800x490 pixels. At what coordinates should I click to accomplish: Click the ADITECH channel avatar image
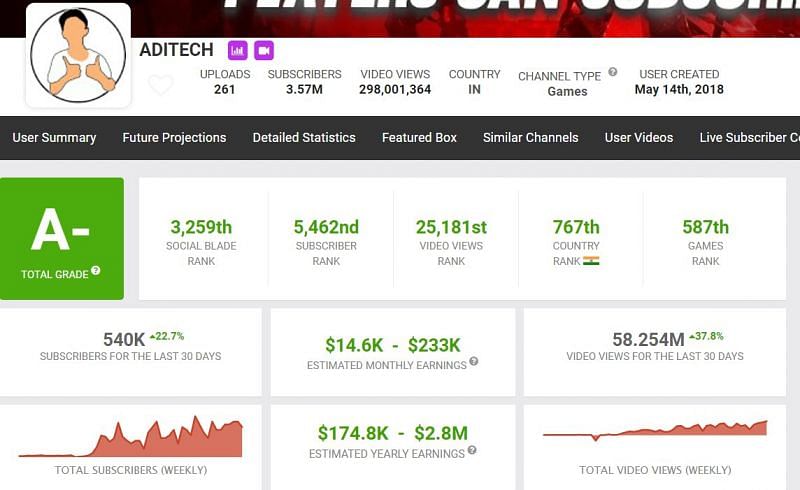(x=78, y=56)
